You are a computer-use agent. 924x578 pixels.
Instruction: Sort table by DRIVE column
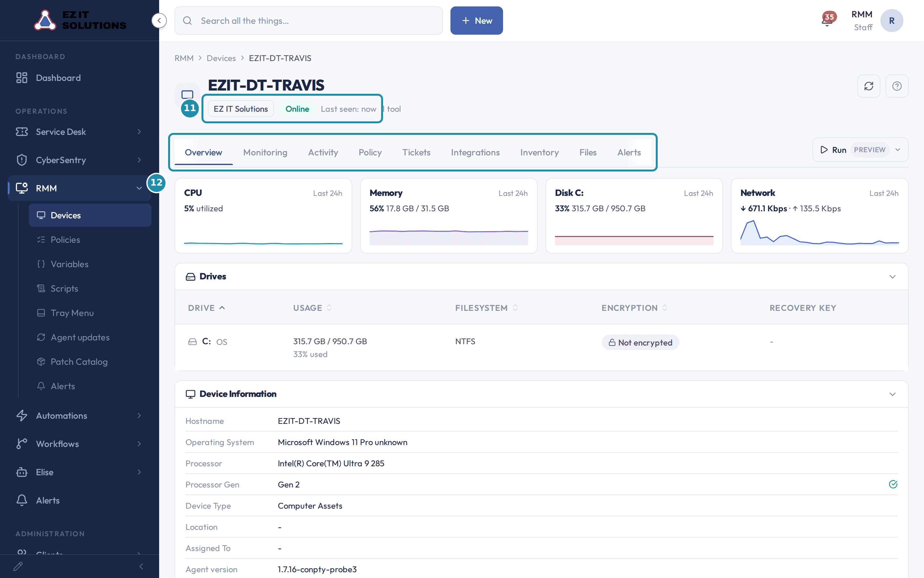tap(207, 308)
